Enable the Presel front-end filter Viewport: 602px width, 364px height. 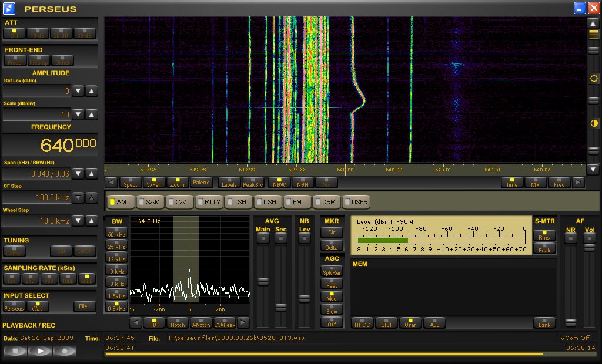15,60
